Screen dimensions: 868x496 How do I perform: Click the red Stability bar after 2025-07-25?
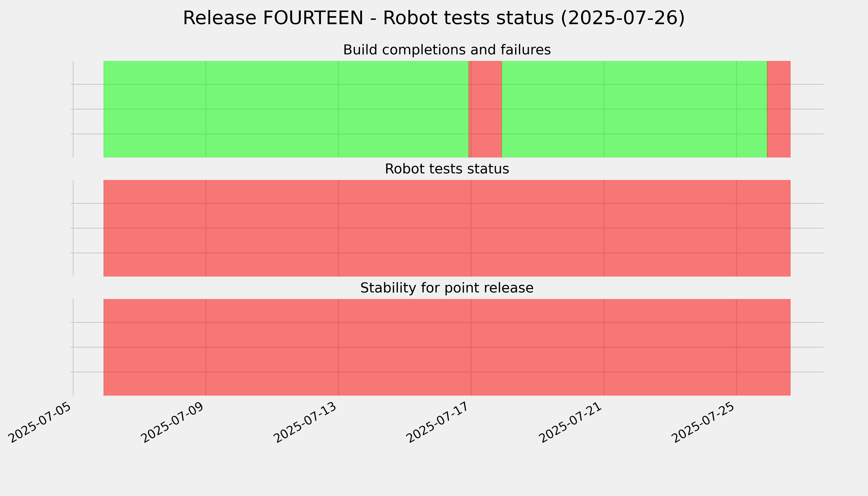(763, 347)
